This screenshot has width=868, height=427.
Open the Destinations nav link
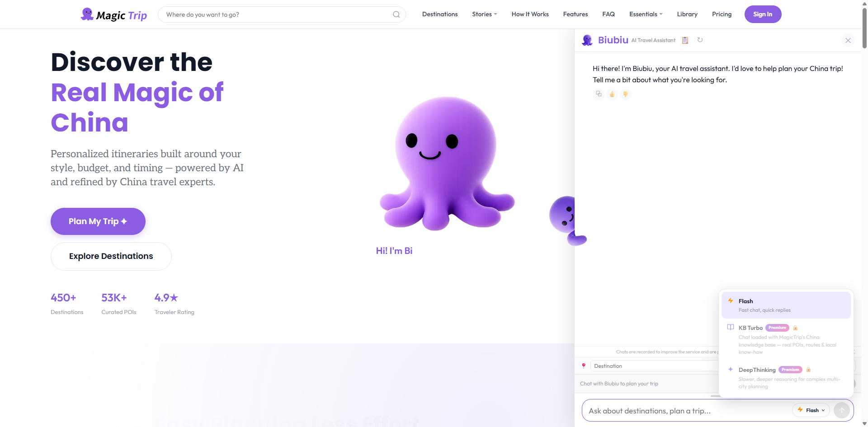click(440, 14)
